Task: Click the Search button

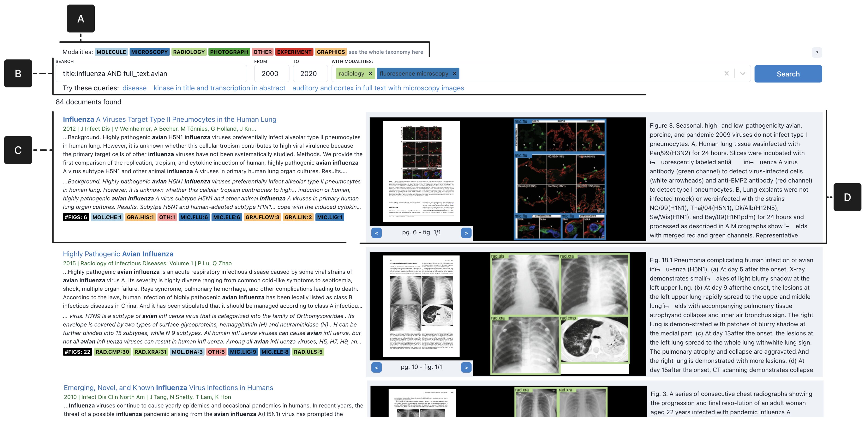Action: point(788,73)
